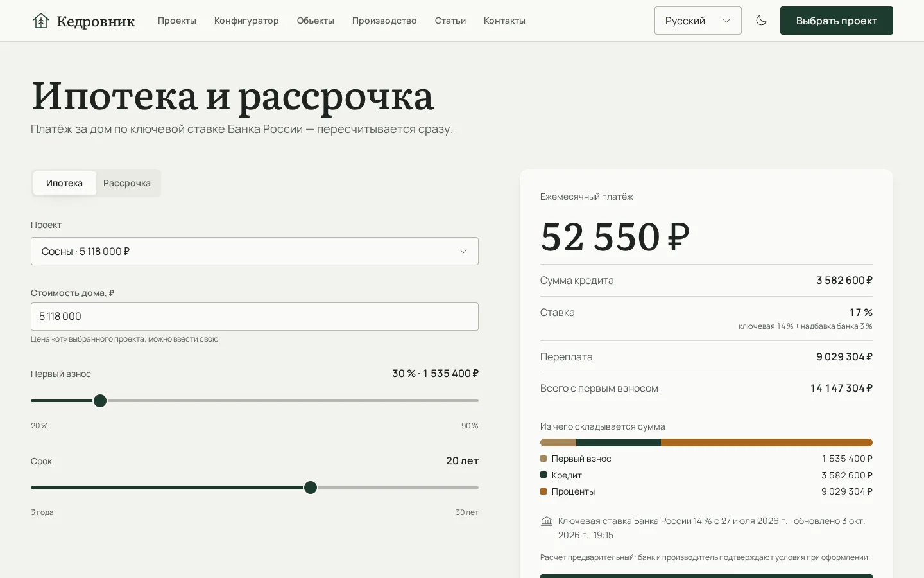The image size is (924, 578).
Task: Focus the Стоимость дома input field
Action: 255,317
